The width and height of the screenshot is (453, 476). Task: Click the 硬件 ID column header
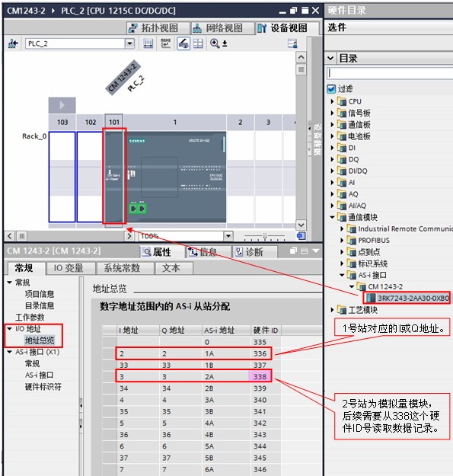(266, 331)
